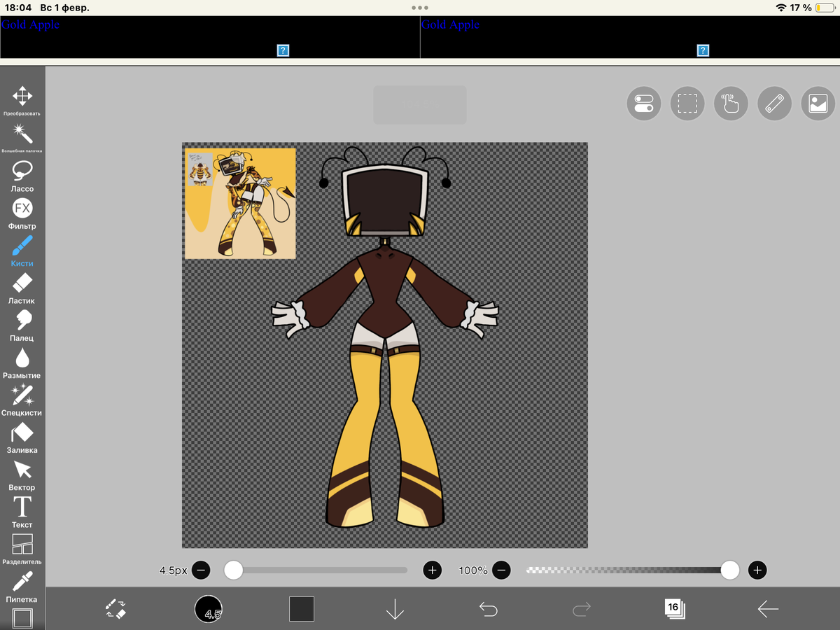Undo the last action
Viewport: 840px width, 630px height.
click(x=488, y=609)
